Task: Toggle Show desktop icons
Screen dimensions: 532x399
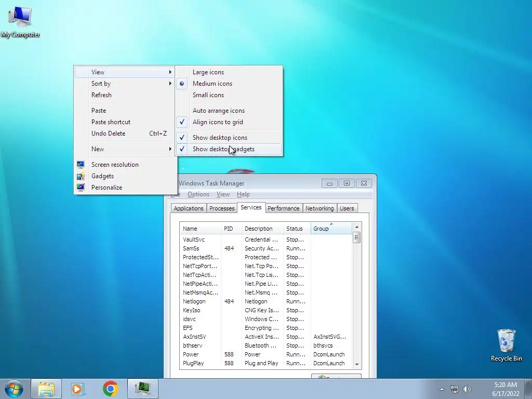Action: [229, 137]
